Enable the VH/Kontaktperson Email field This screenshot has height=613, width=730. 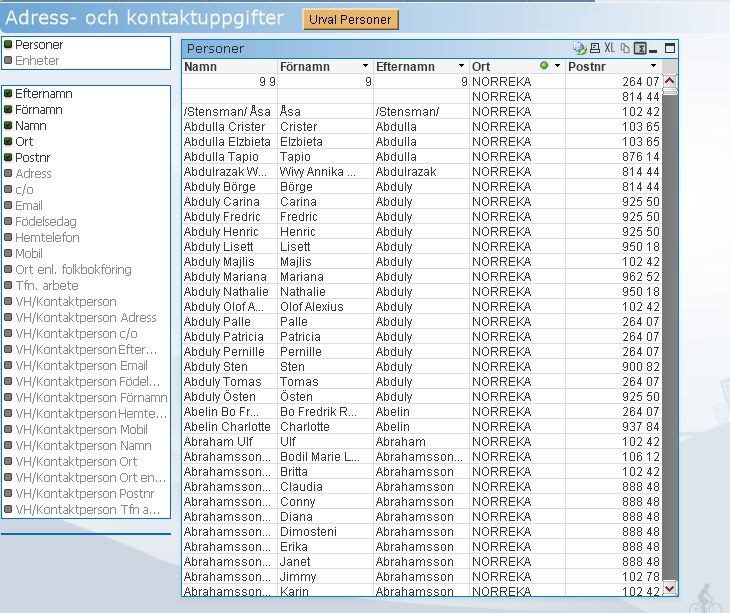point(76,365)
